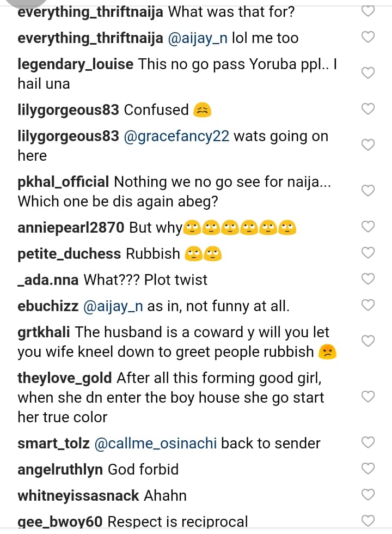Like ebuchizz's not funny comment
This screenshot has width=392, height=534.
[x=369, y=305]
